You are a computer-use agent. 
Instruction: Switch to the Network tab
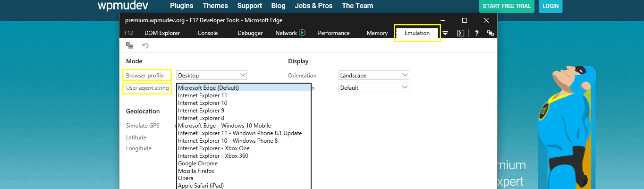pyautogui.click(x=286, y=33)
